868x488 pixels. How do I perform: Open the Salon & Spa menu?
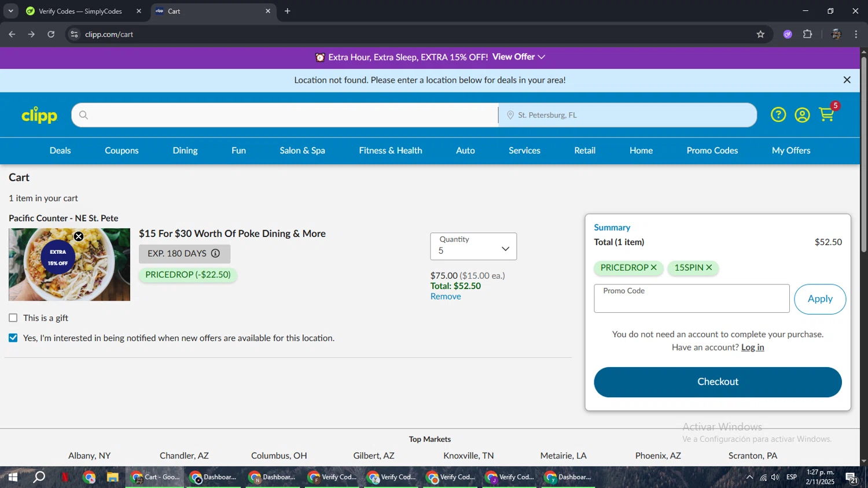pyautogui.click(x=302, y=150)
